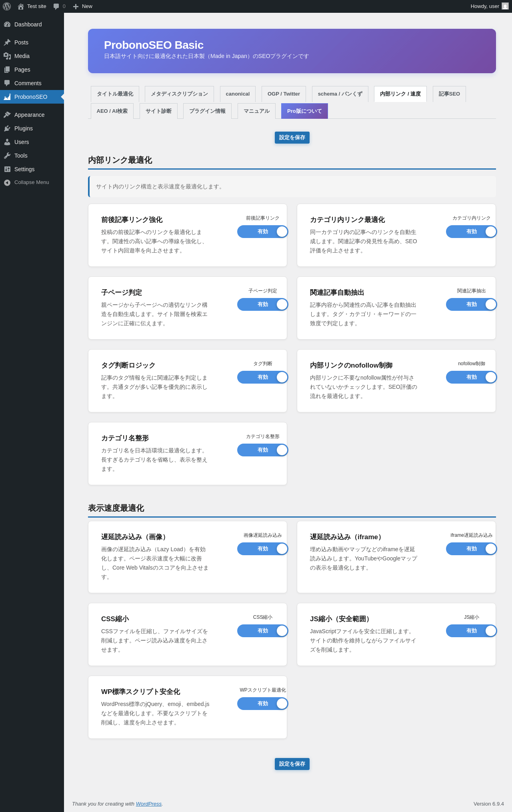Toggle the JS縮小 switch
The height and width of the screenshot is (812, 512).
472,631
